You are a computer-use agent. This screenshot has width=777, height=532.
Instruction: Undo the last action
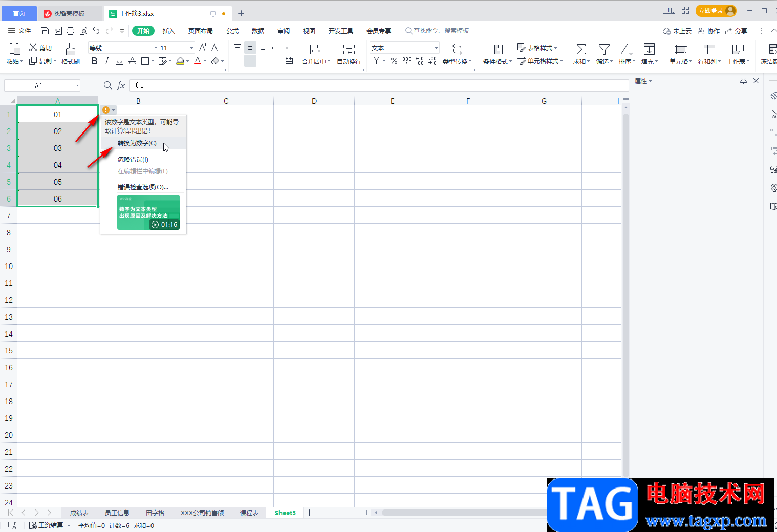[96, 31]
